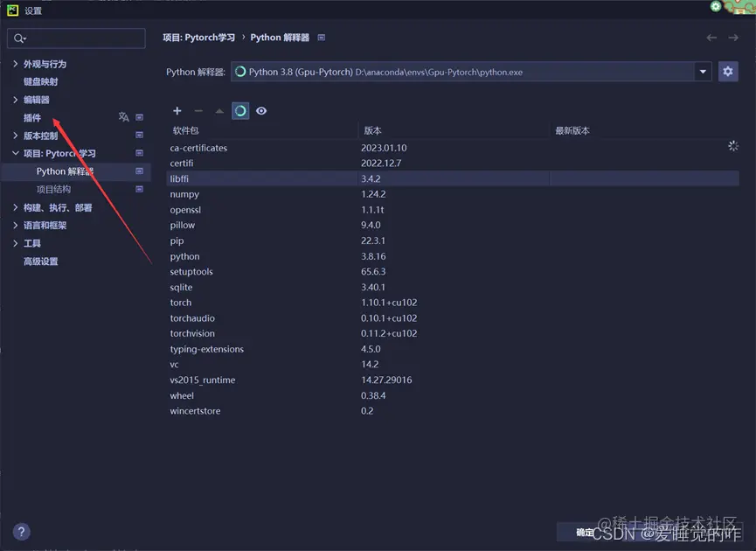Click 项目: Pytorch学习 breadcrumb
The width and height of the screenshot is (756, 551).
pos(198,38)
